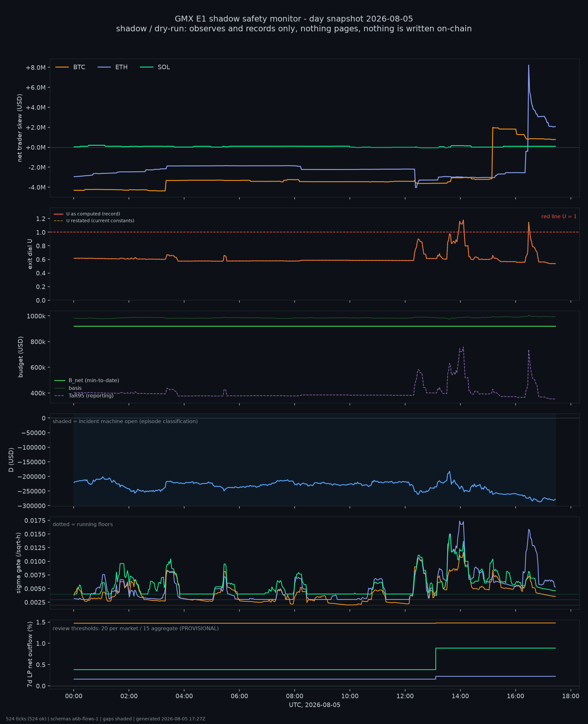Click the '+2.0M' tick label
The width and height of the screenshot is (588, 724).
pos(36,128)
